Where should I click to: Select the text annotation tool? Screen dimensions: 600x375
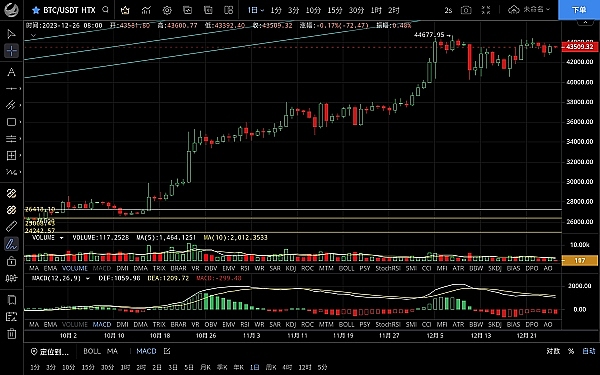click(x=11, y=72)
